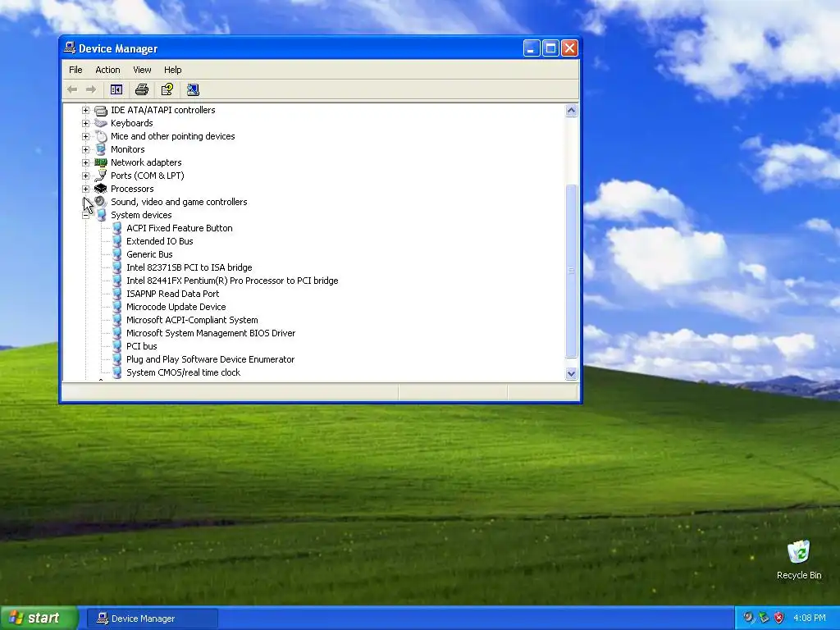Click the Generic Bus device icon
This screenshot has width=840, height=630.
[116, 254]
